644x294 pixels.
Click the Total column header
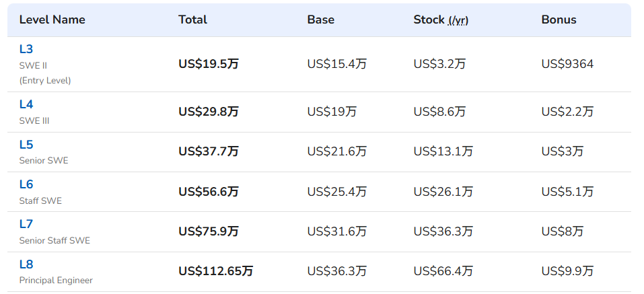point(192,20)
